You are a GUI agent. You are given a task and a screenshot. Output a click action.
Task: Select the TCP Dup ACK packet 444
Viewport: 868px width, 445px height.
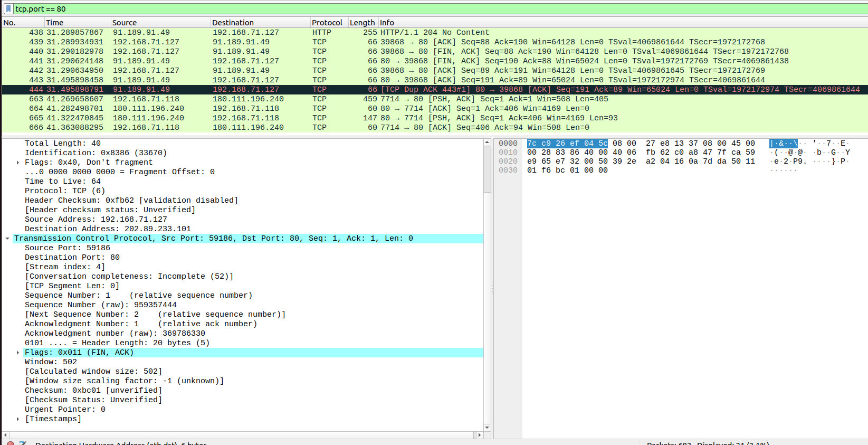pyautogui.click(x=435, y=89)
